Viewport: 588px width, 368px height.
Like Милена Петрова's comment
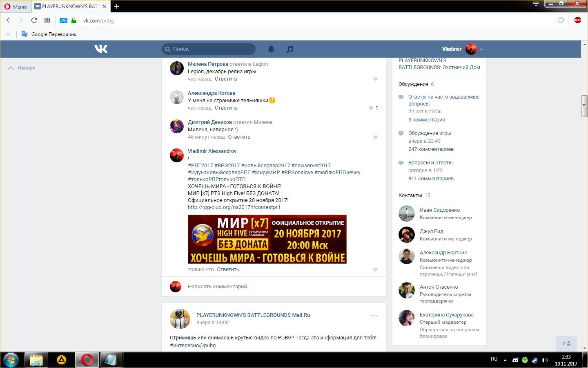pyautogui.click(x=375, y=79)
